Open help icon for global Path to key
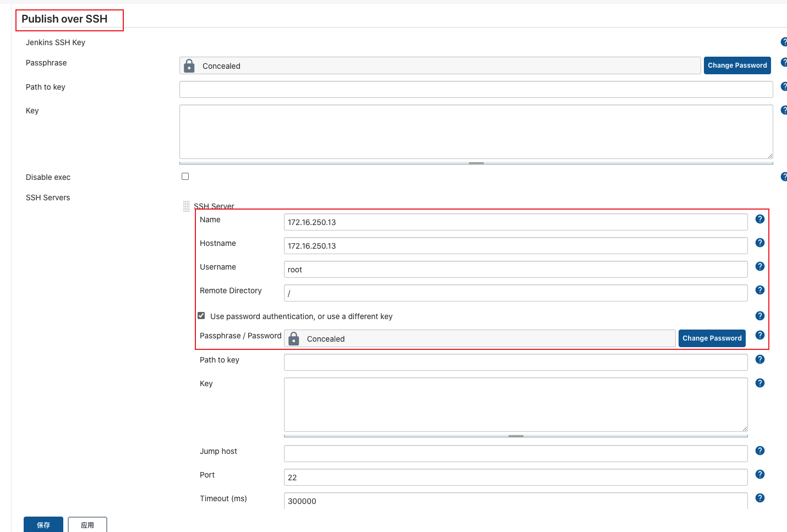 [x=784, y=86]
